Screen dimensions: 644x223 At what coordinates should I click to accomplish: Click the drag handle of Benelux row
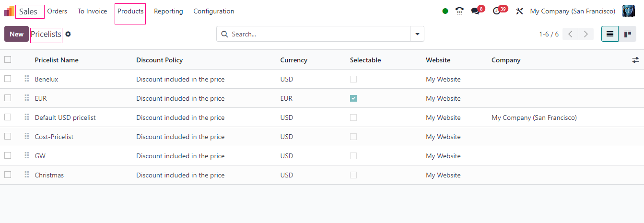(27, 79)
